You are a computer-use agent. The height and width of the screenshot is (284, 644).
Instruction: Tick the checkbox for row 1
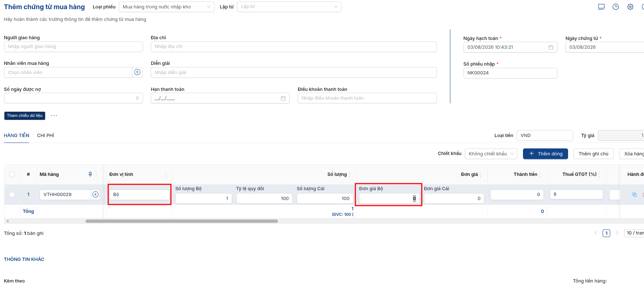(x=12, y=195)
